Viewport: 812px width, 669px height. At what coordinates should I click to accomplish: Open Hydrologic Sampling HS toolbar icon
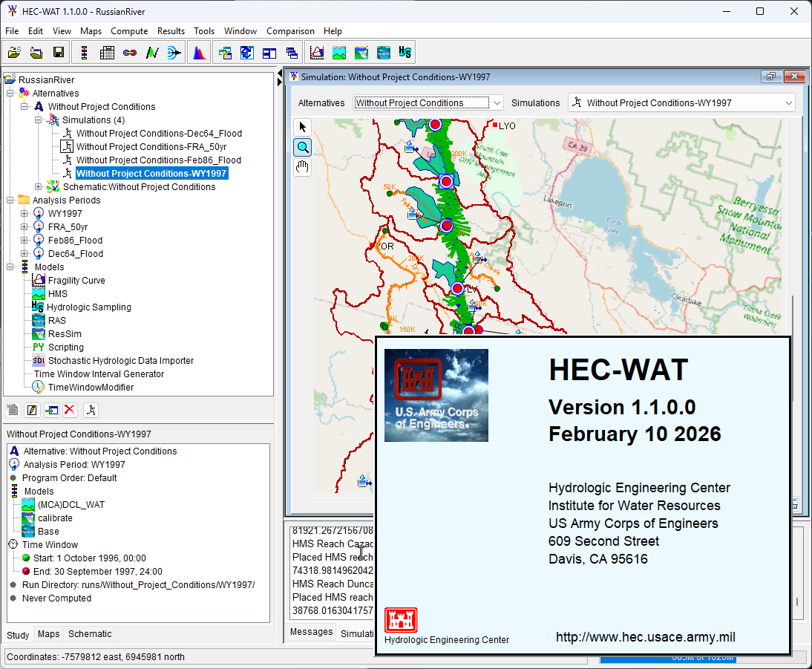(x=405, y=52)
